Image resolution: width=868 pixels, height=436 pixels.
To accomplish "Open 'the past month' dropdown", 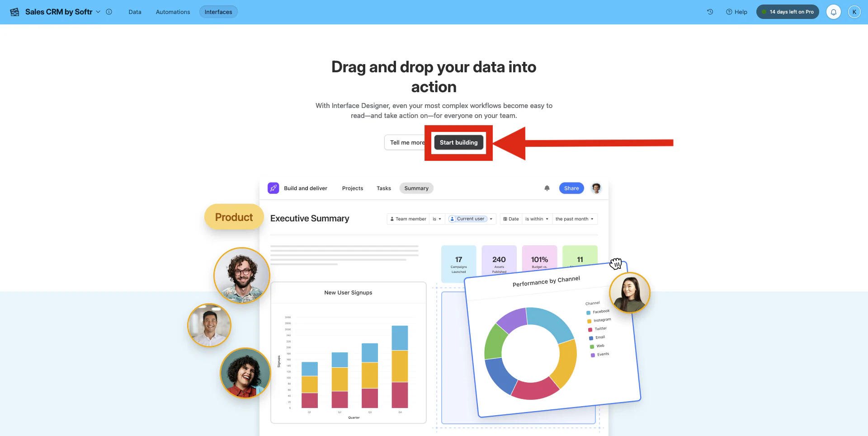I will 575,219.
